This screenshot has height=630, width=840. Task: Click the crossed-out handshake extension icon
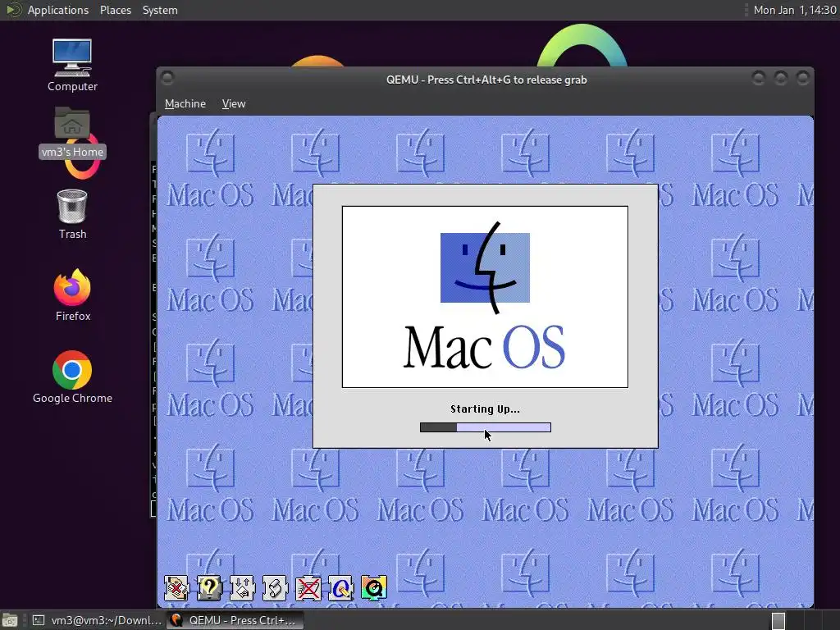point(177,587)
